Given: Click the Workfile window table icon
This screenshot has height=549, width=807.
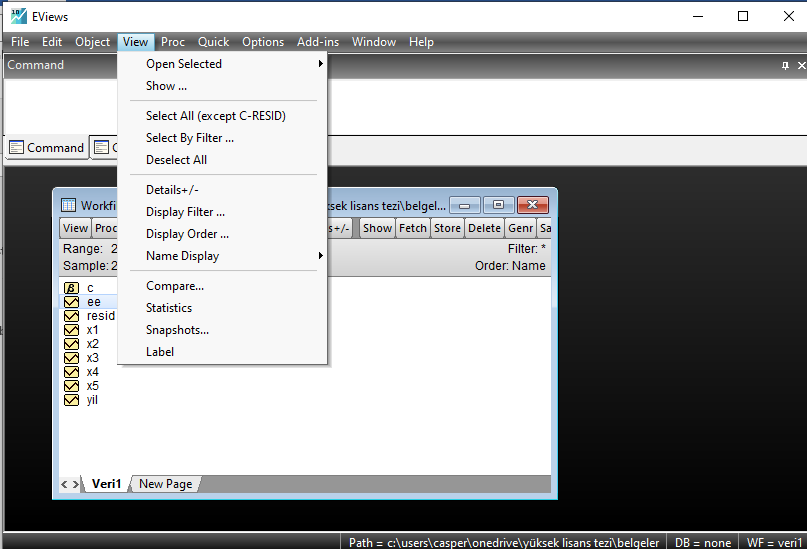Looking at the screenshot, I should point(68,205).
